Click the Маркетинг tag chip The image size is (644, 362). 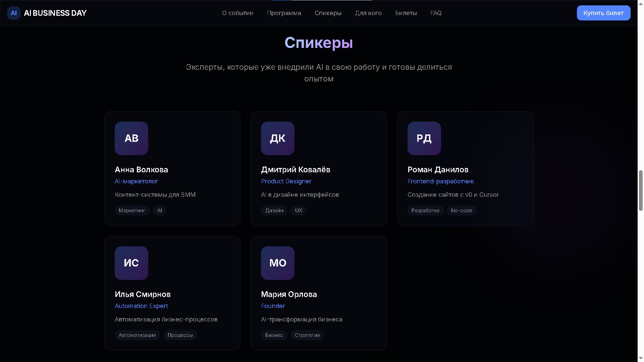132,210
